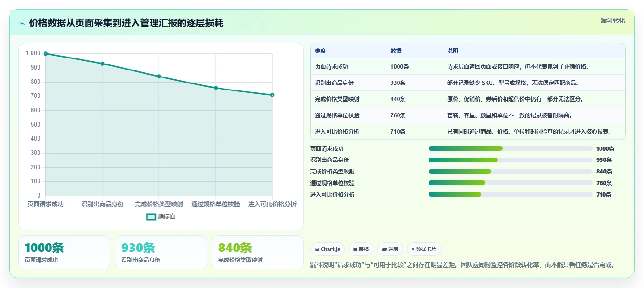Click the lightning icon beside the page title
Viewport: 644px width, 288px height.
(x=22, y=23)
